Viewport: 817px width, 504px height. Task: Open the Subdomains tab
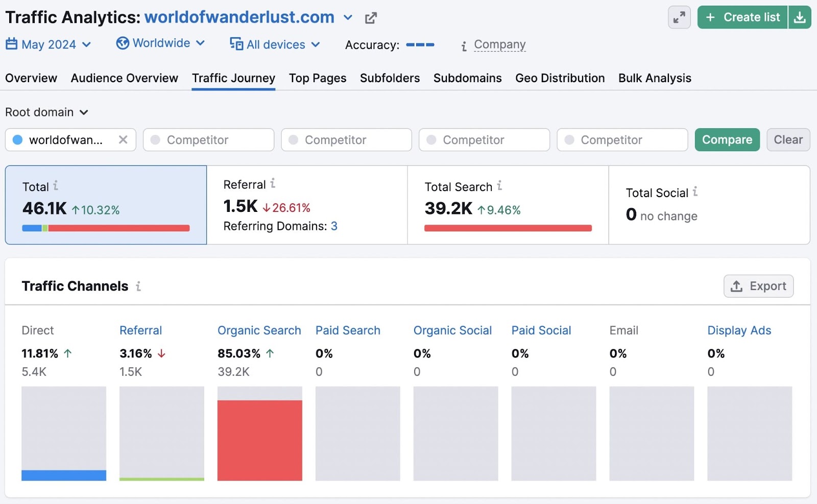point(468,78)
